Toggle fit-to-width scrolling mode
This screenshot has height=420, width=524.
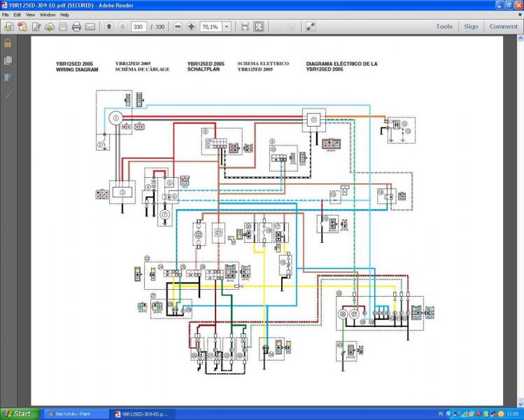coord(245,27)
